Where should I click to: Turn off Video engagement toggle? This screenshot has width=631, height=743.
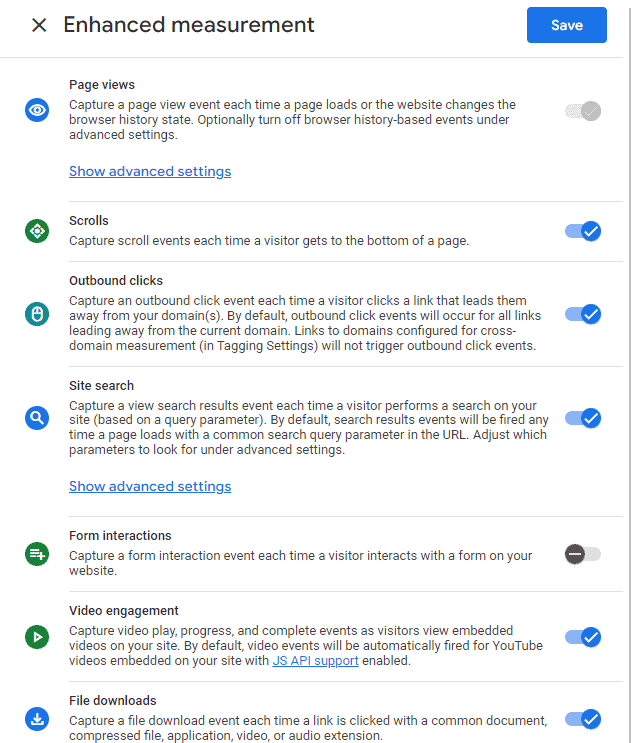pos(583,636)
